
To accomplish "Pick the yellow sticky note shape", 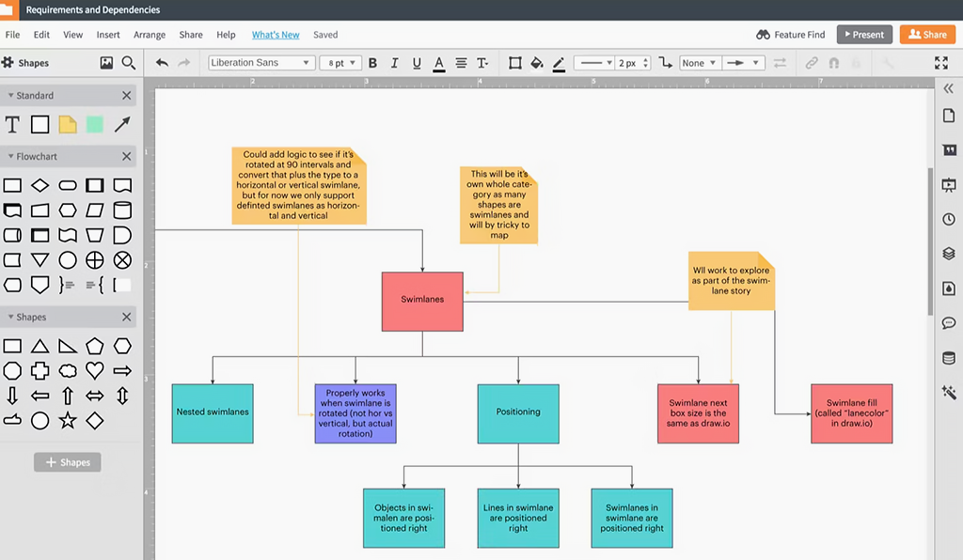I will pyautogui.click(x=68, y=124).
